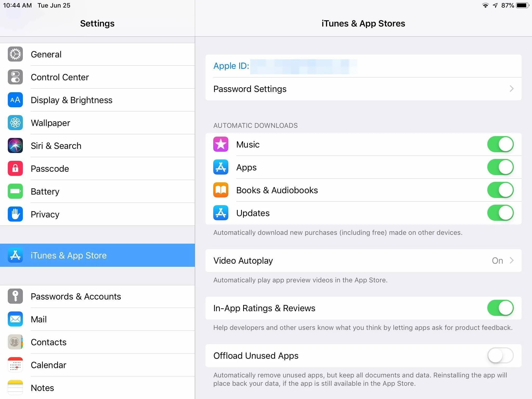This screenshot has width=532, height=399.
Task: Tap the Apple ID link
Action: click(x=231, y=66)
